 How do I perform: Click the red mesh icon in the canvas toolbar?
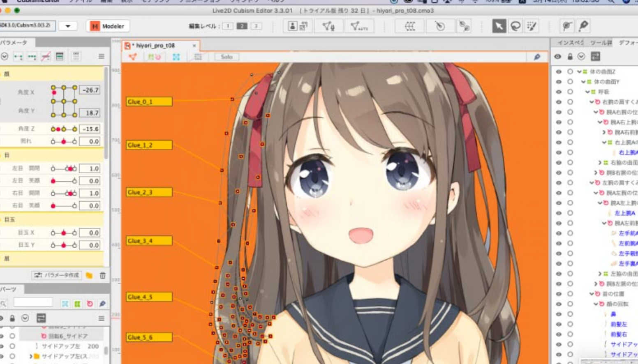pos(132,57)
